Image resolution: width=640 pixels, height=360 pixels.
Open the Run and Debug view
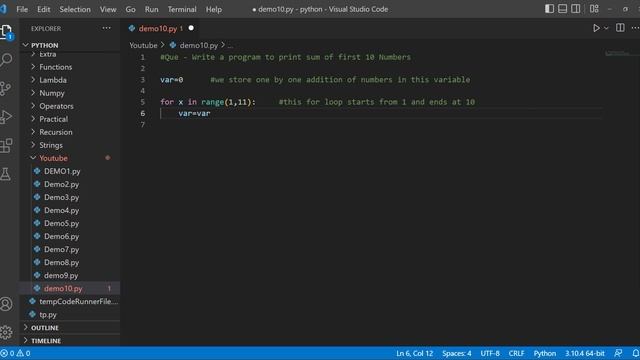pyautogui.click(x=6, y=117)
